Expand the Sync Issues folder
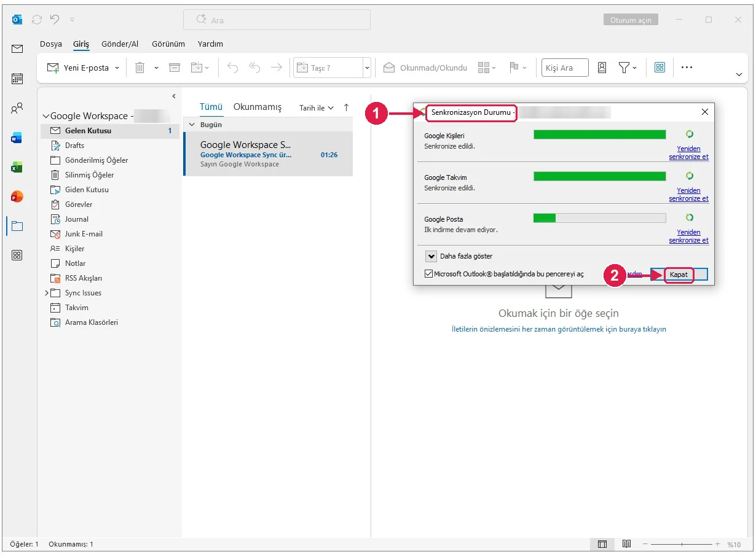Image resolution: width=756 pixels, height=557 pixels. click(46, 293)
